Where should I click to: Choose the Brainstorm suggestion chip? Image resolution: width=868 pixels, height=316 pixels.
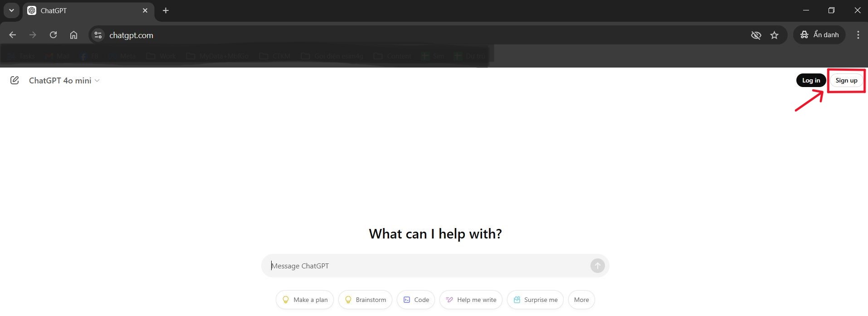click(x=365, y=300)
